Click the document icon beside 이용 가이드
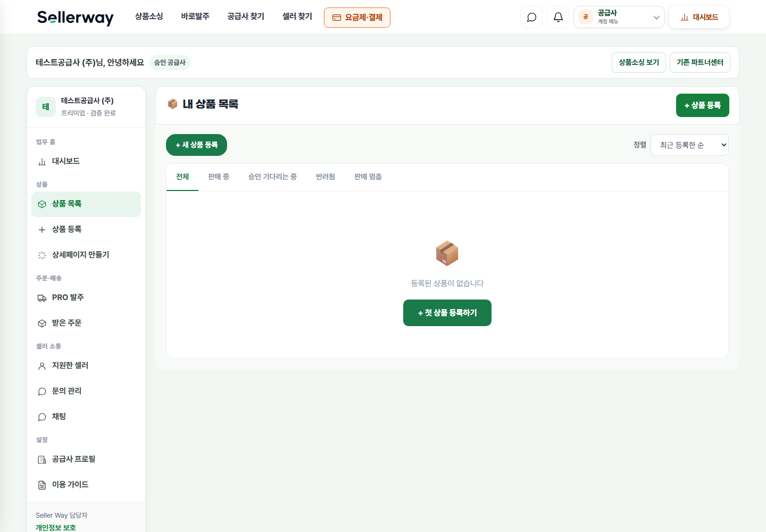766x532 pixels. tap(42, 485)
